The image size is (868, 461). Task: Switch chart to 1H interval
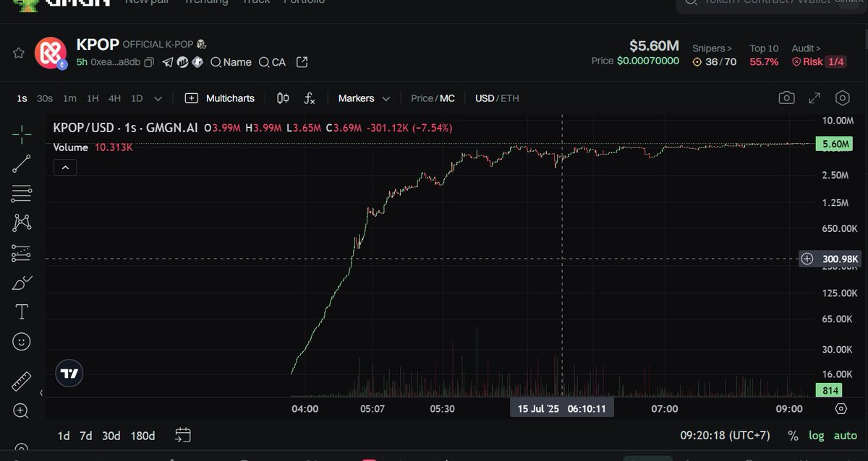click(93, 98)
